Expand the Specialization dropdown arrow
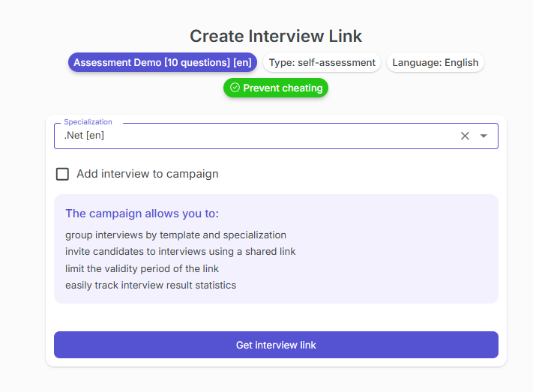 pos(484,136)
